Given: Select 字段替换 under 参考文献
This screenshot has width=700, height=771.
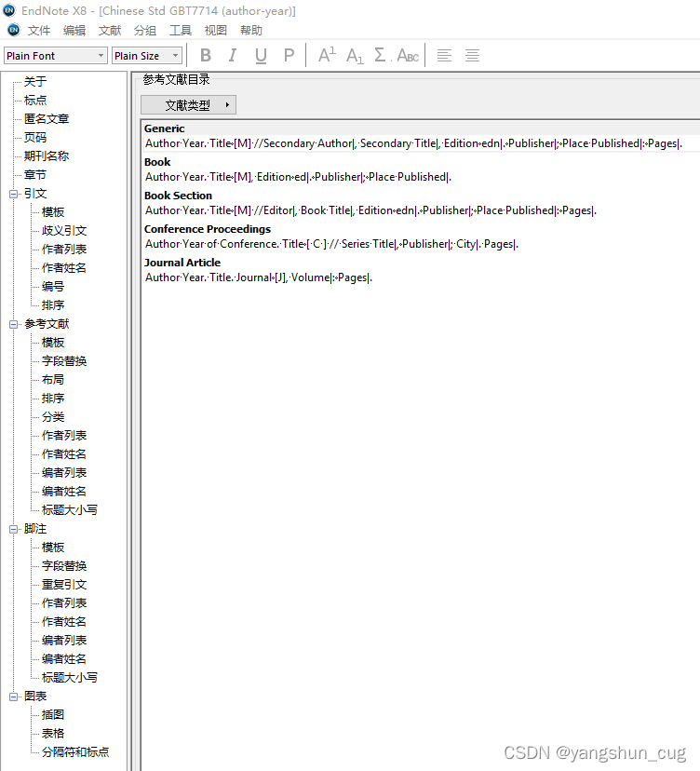Looking at the screenshot, I should pos(64,361).
